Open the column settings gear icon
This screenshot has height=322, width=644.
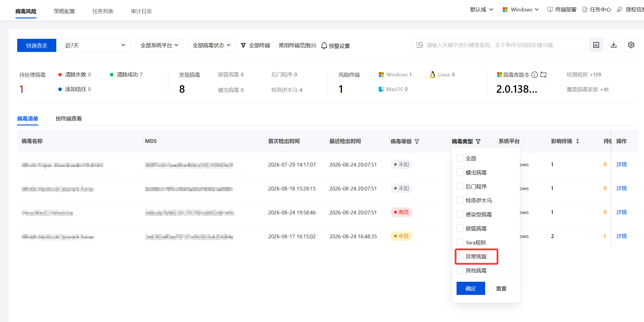tap(631, 45)
